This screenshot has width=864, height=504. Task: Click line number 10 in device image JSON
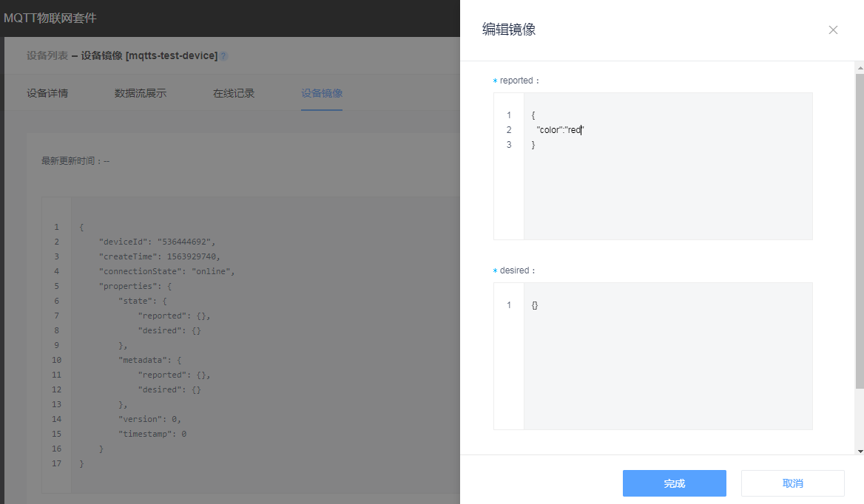(57, 360)
